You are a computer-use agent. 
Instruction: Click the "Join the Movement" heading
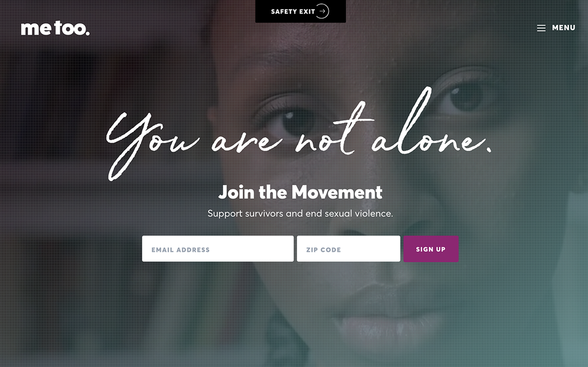click(301, 192)
